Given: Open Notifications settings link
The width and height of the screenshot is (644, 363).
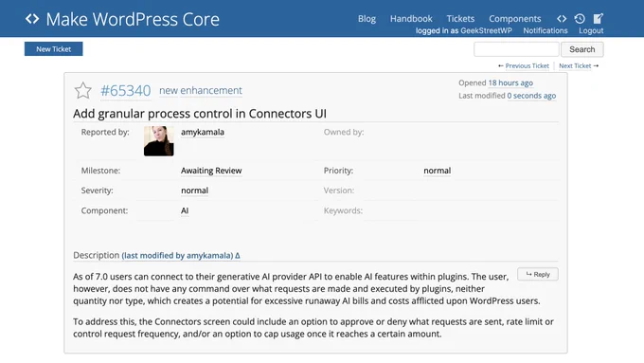Looking at the screenshot, I should coord(545,30).
